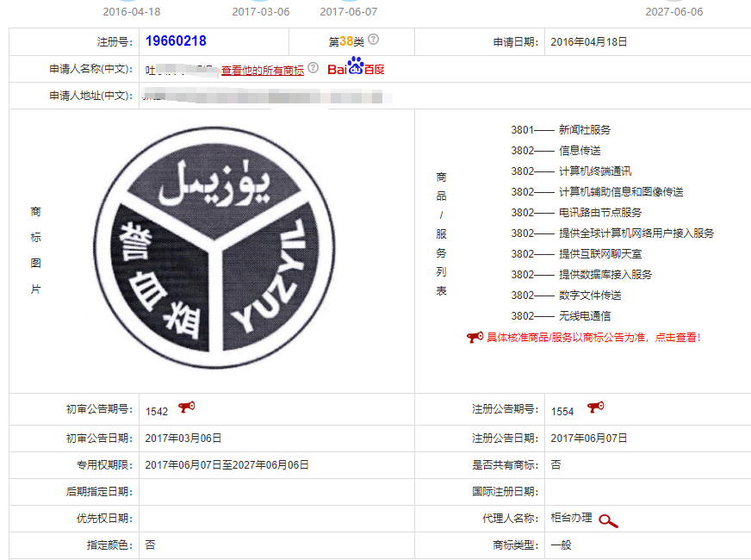
Task: Click registration number 19660218
Action: click(x=176, y=41)
